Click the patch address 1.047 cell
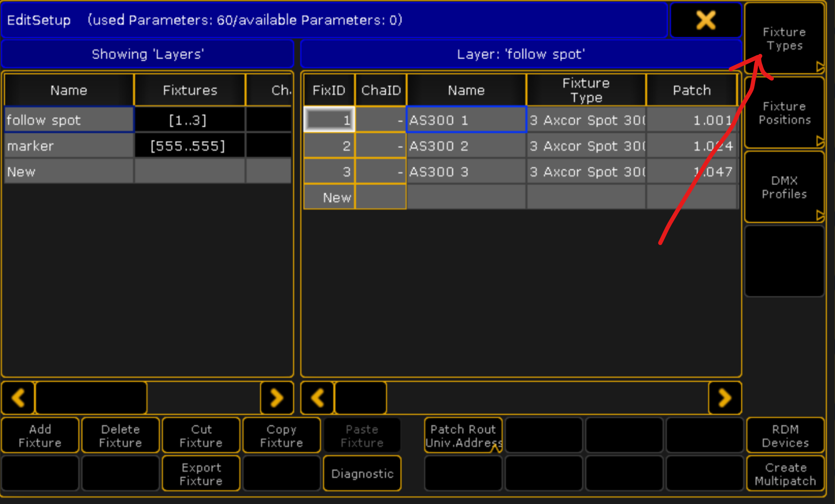The height and width of the screenshot is (504, 835). [x=692, y=171]
